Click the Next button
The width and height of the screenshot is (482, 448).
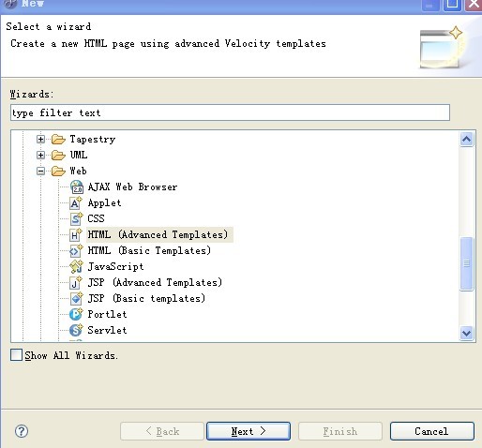coord(249,431)
